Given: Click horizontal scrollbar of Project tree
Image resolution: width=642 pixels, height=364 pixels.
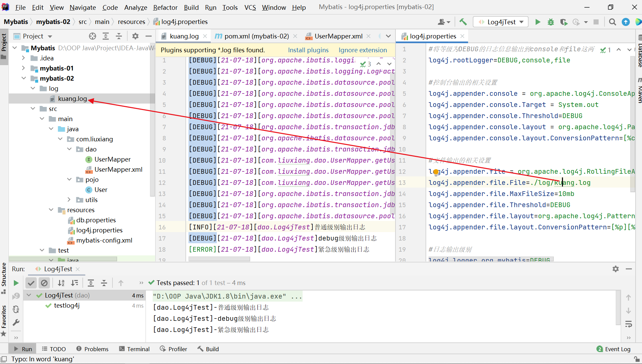Looking at the screenshot, I should click(63, 259).
